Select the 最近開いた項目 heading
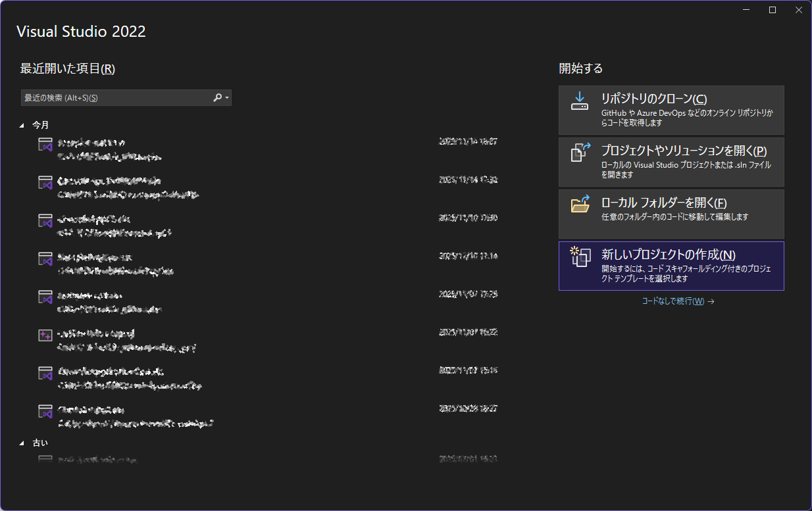Viewport: 812px width, 511px height. tap(68, 68)
